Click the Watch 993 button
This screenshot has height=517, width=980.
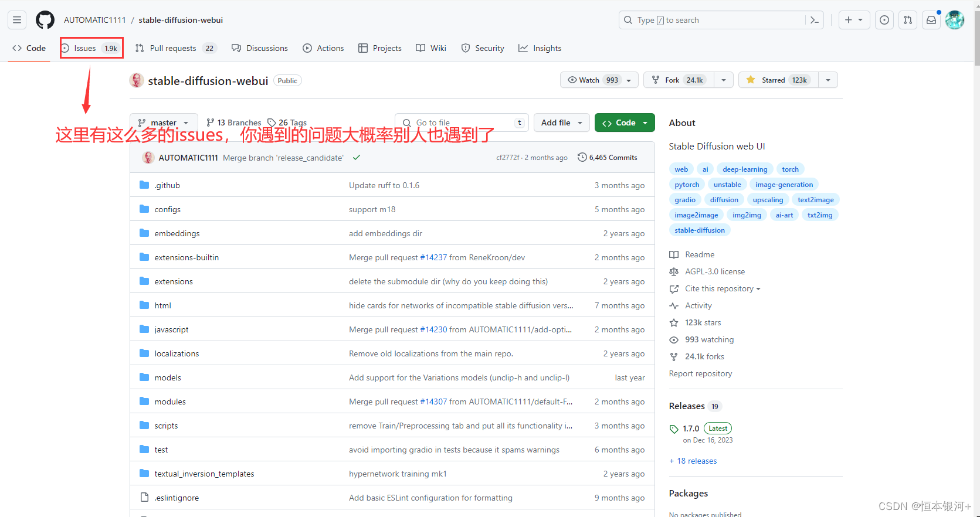tap(599, 80)
